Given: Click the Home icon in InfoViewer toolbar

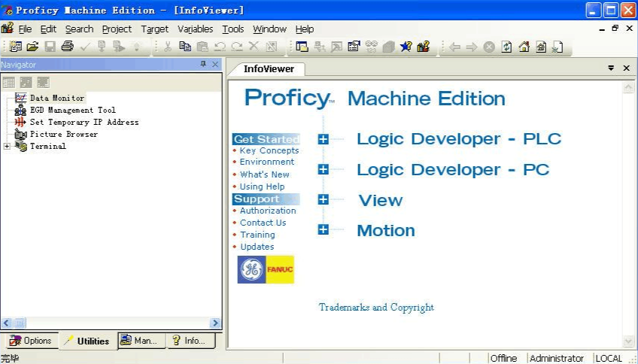Looking at the screenshot, I should click(524, 47).
